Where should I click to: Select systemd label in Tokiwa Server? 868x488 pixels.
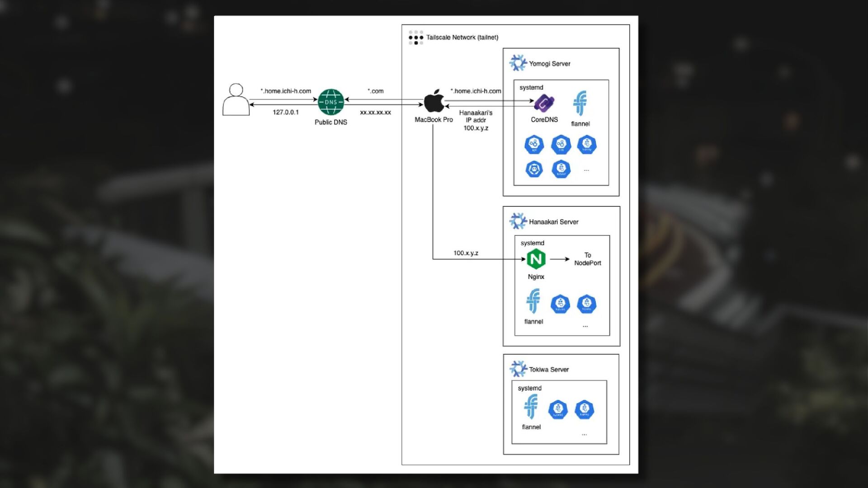tap(529, 388)
